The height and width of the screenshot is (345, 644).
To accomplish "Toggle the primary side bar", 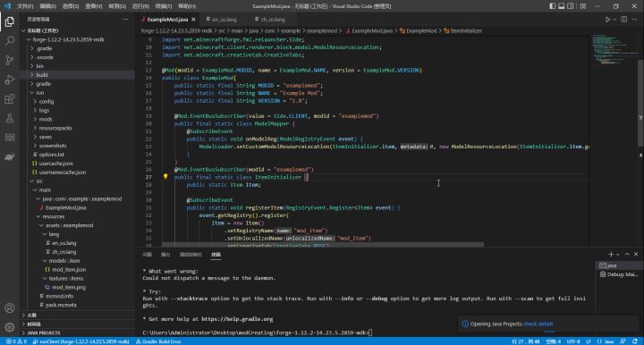I will click(x=553, y=6).
